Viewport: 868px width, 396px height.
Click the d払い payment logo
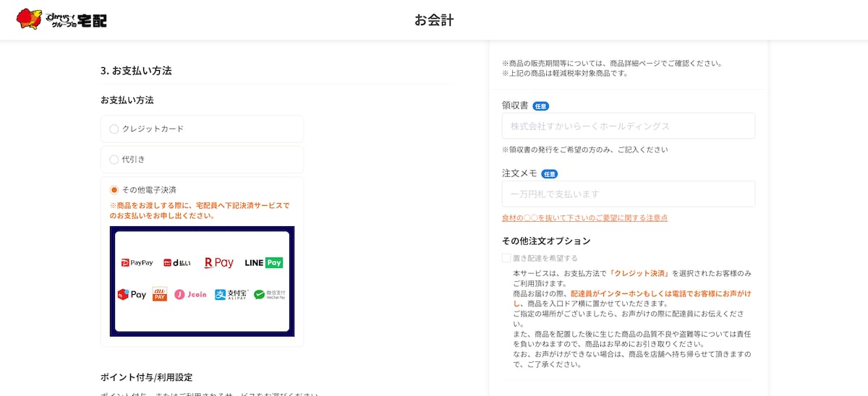pyautogui.click(x=177, y=263)
